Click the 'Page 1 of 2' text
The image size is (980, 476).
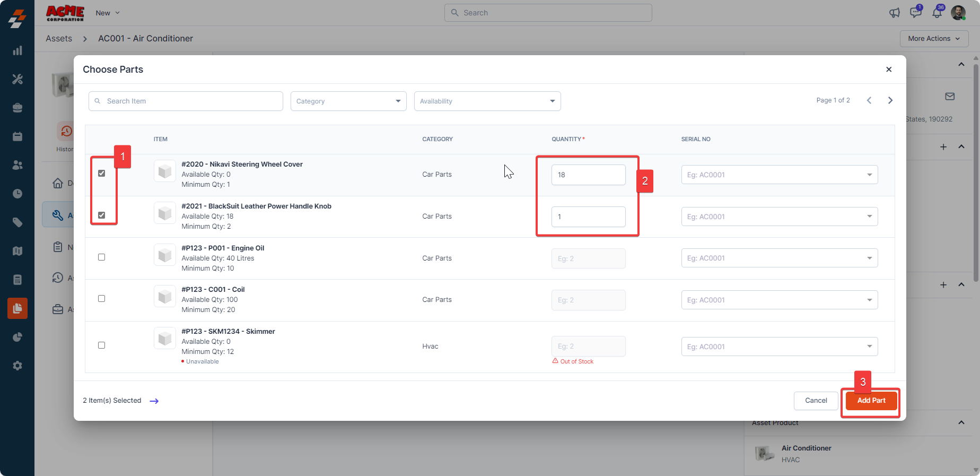[x=833, y=100]
